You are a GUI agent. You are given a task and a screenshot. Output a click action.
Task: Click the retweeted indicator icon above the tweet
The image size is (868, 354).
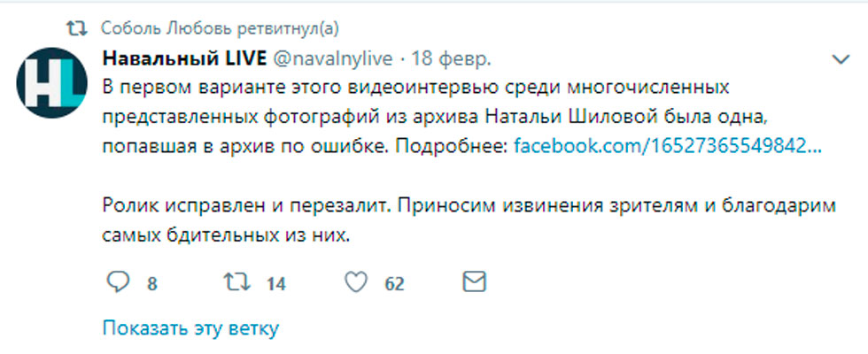pos(78,28)
